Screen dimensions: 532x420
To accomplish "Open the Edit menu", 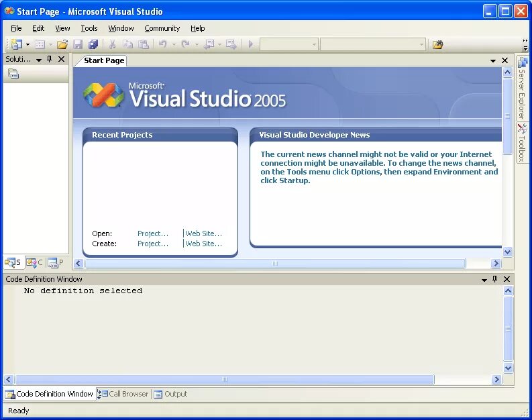I will [38, 28].
